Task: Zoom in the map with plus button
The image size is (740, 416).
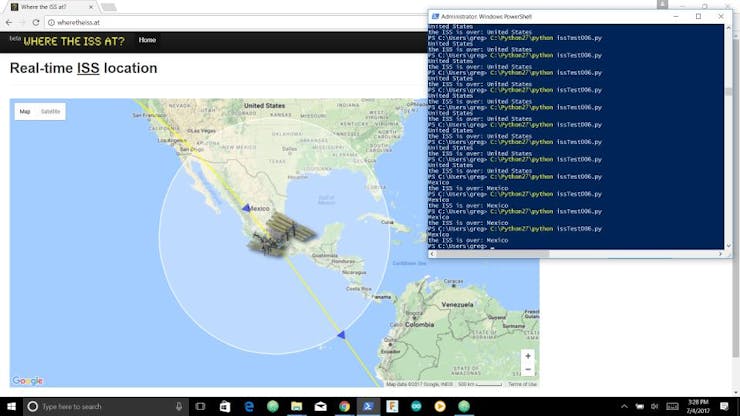Action: 528,356
